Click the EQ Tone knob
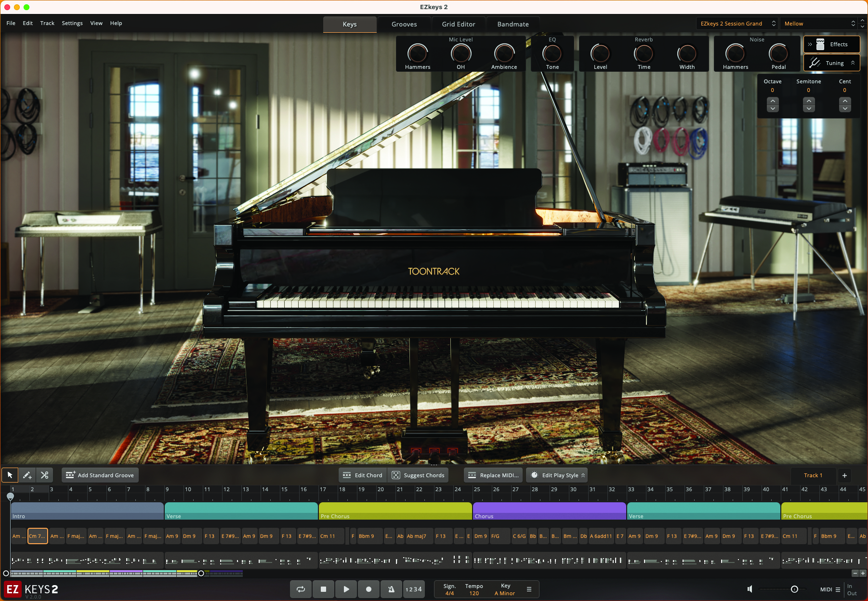This screenshot has height=601, width=868. click(x=552, y=53)
